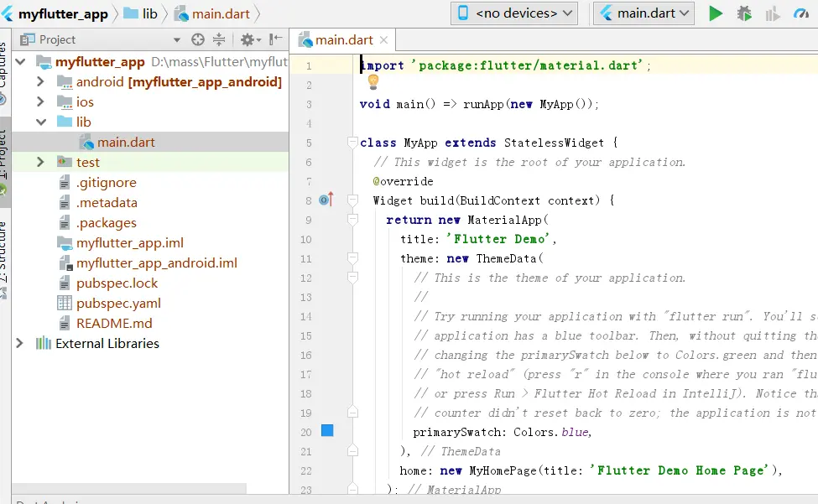Click the lightbulb intention icon on line 2
The image size is (818, 504).
(373, 81)
